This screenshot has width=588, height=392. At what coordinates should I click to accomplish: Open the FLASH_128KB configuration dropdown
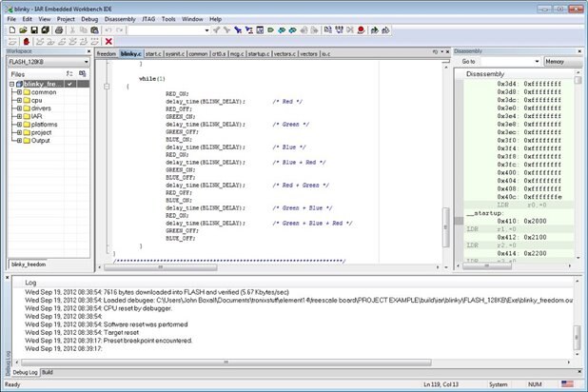87,62
